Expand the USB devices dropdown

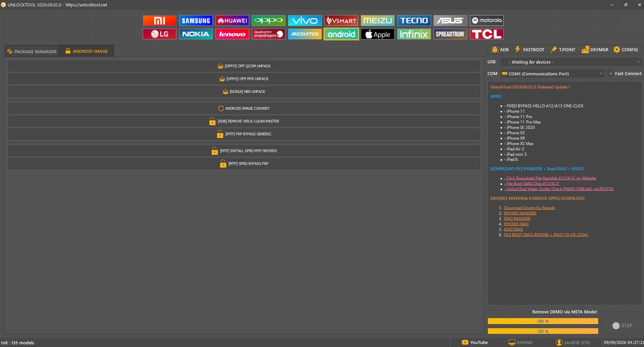click(x=571, y=62)
